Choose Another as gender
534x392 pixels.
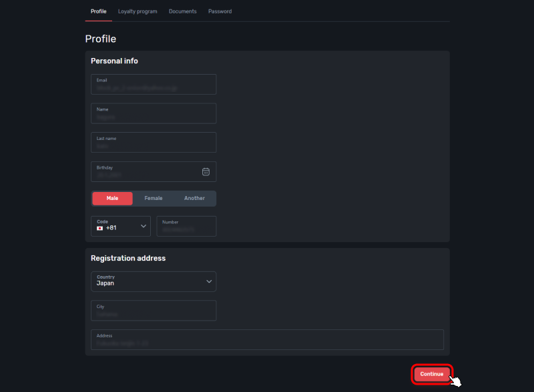tap(194, 199)
